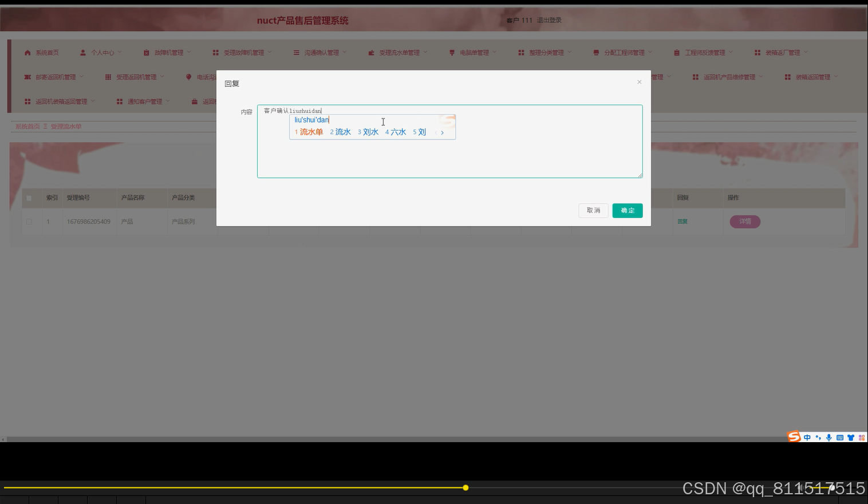
Task: Check the checkbox for row index 1
Action: 30,222
